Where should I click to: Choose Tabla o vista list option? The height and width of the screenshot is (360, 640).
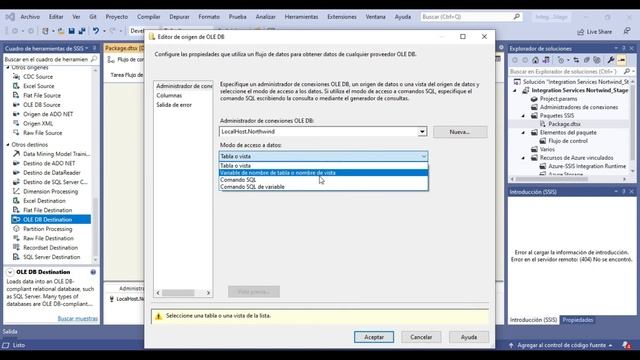(x=324, y=166)
